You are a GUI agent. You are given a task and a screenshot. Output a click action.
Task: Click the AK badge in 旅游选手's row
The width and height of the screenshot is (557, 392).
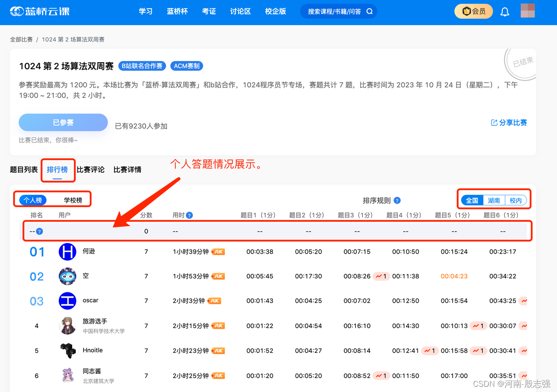(x=218, y=325)
